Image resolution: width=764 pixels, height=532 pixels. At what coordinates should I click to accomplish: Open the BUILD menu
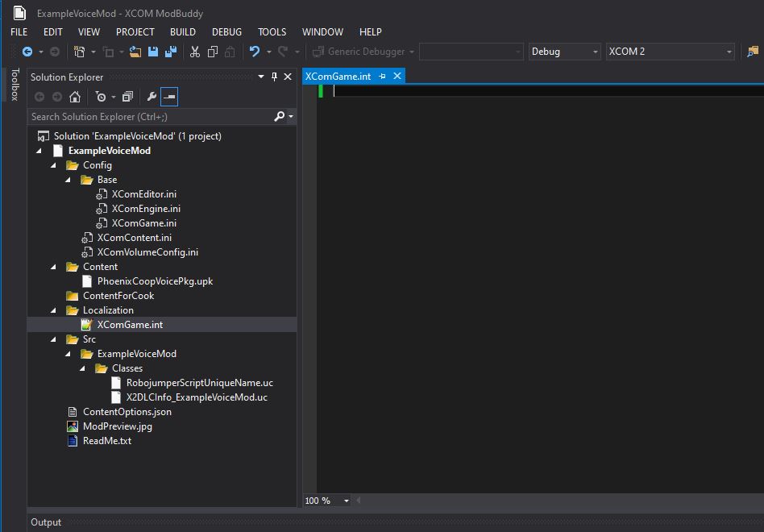(183, 32)
